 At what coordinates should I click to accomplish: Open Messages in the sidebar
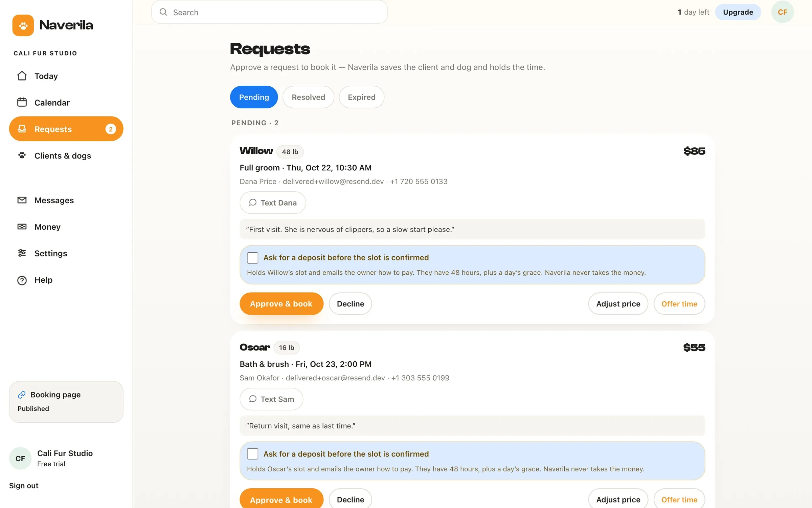point(66,200)
